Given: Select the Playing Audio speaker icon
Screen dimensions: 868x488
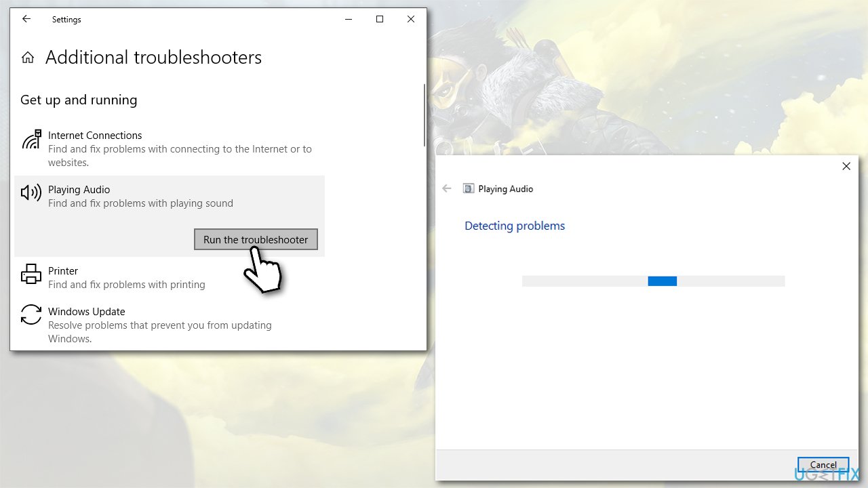Looking at the screenshot, I should pos(31,193).
